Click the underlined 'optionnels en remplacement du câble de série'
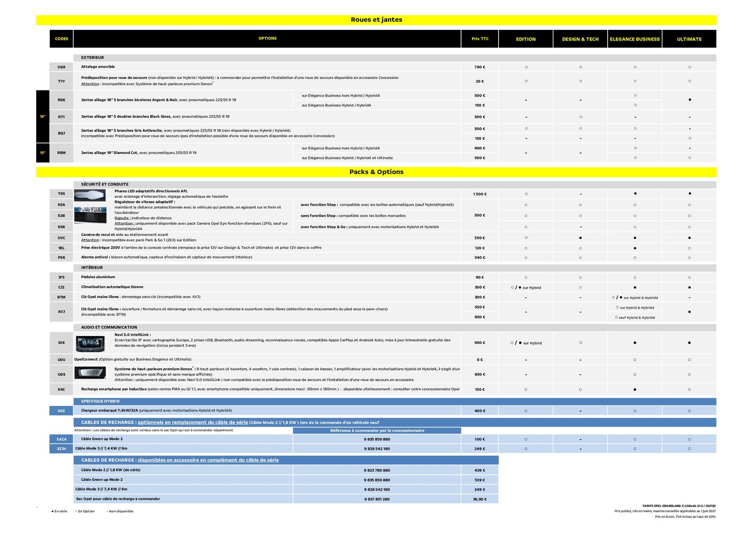Image resolution: width=756 pixels, height=535 pixels. (193, 422)
